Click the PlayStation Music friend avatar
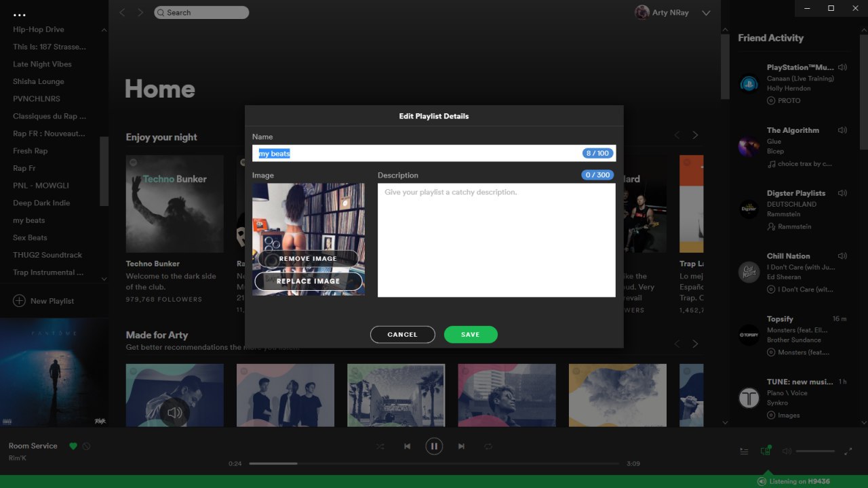 pyautogui.click(x=749, y=83)
